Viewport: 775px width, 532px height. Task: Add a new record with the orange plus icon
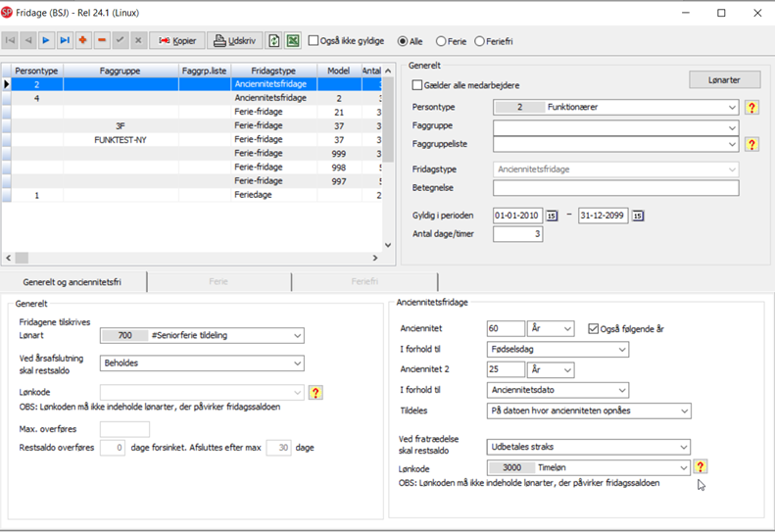(83, 41)
